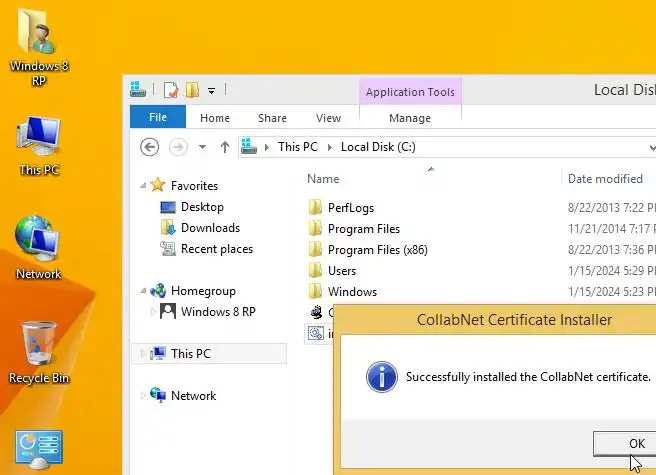Select the PerfLogs folder
This screenshot has width=656, height=475.
click(x=351, y=208)
